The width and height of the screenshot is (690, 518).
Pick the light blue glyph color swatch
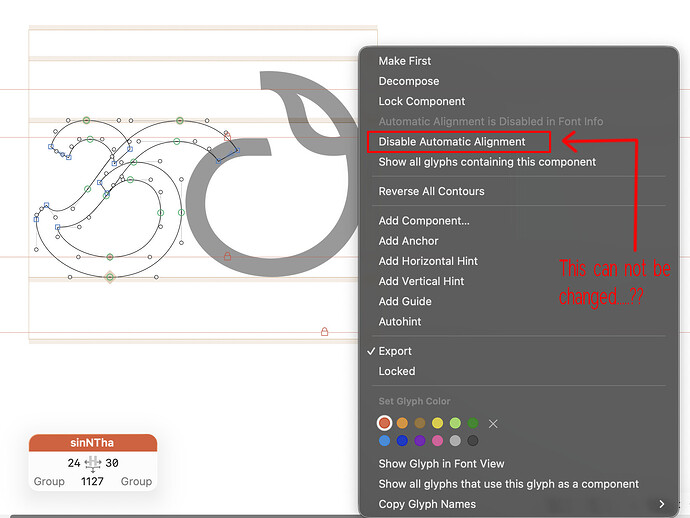pyautogui.click(x=384, y=441)
